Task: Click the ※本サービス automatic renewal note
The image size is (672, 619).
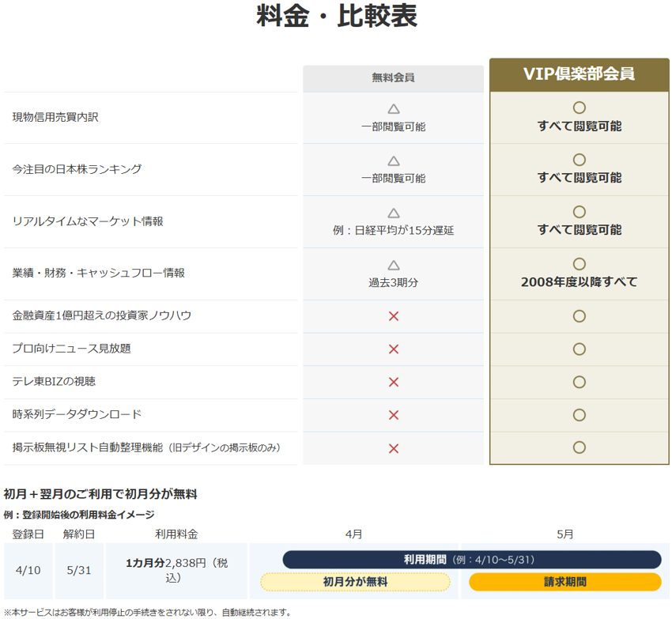Action: [147, 613]
